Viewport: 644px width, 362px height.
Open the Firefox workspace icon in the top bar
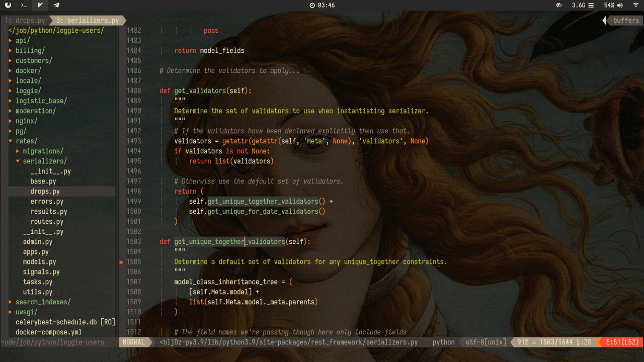pyautogui.click(x=8, y=5)
